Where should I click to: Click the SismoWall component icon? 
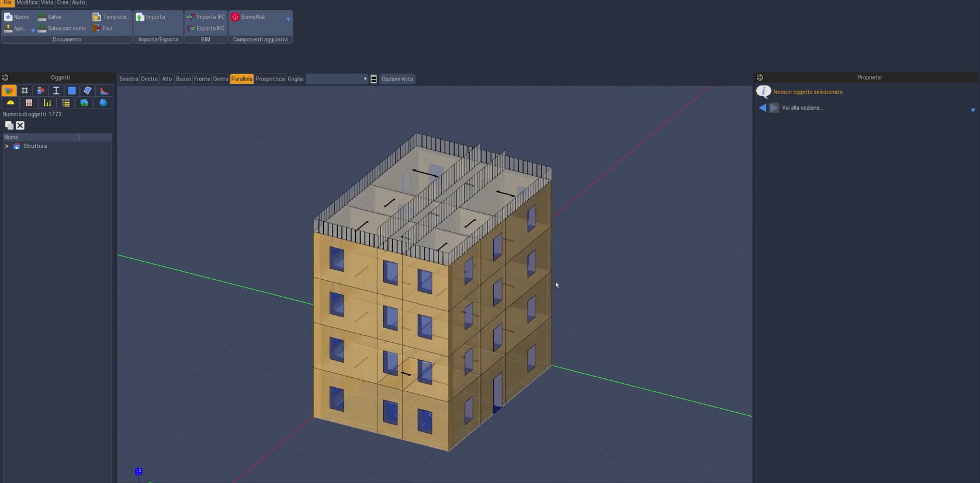click(x=236, y=17)
